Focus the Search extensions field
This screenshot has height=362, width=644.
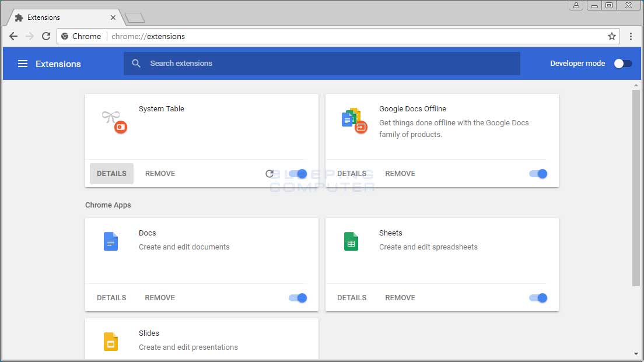322,64
